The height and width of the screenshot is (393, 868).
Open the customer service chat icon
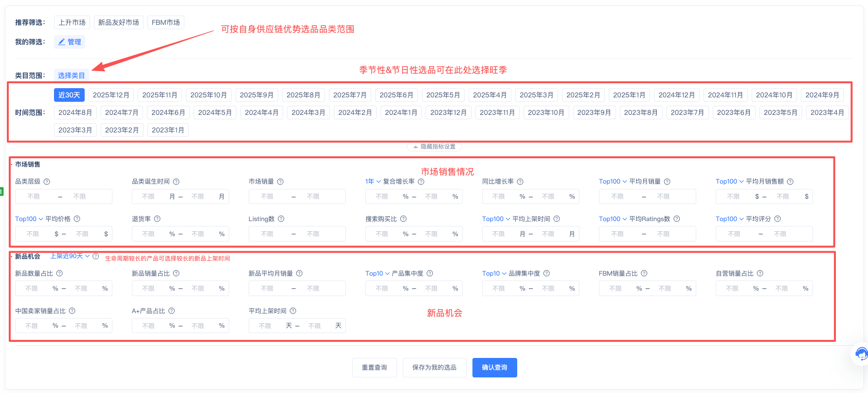[861, 354]
